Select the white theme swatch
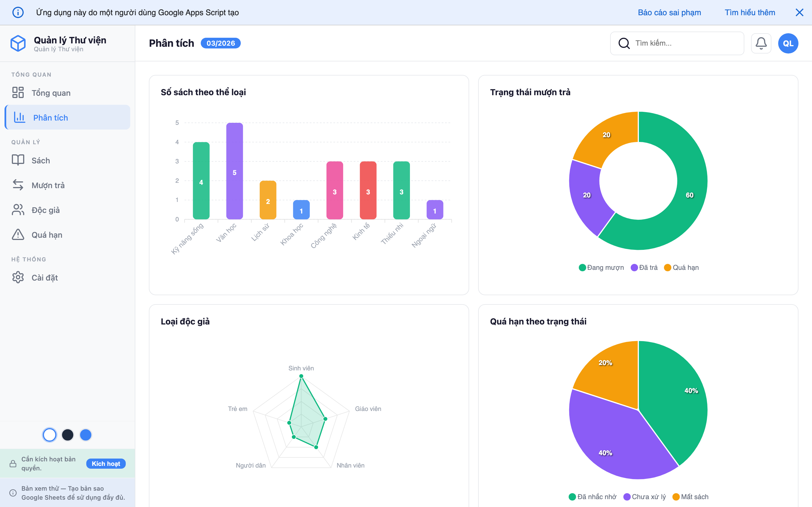The width and height of the screenshot is (812, 507). point(50,435)
